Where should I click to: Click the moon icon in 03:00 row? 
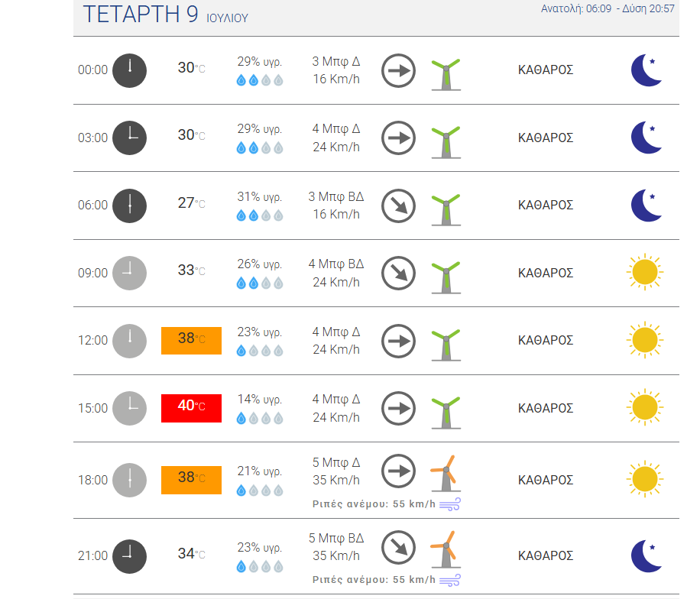tap(646, 138)
